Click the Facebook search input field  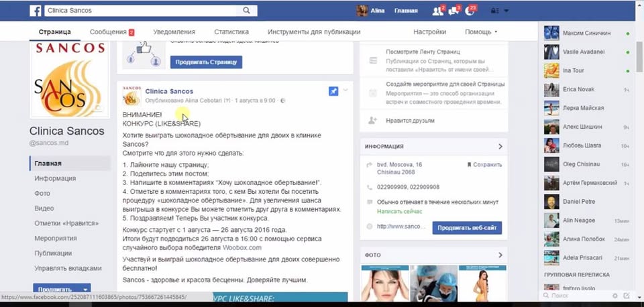140,11
